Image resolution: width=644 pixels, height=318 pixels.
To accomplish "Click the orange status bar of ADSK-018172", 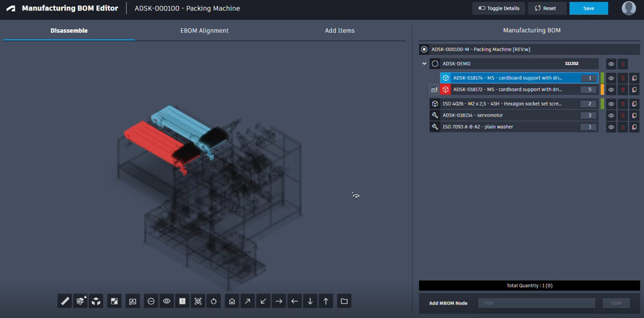I will (603, 89).
